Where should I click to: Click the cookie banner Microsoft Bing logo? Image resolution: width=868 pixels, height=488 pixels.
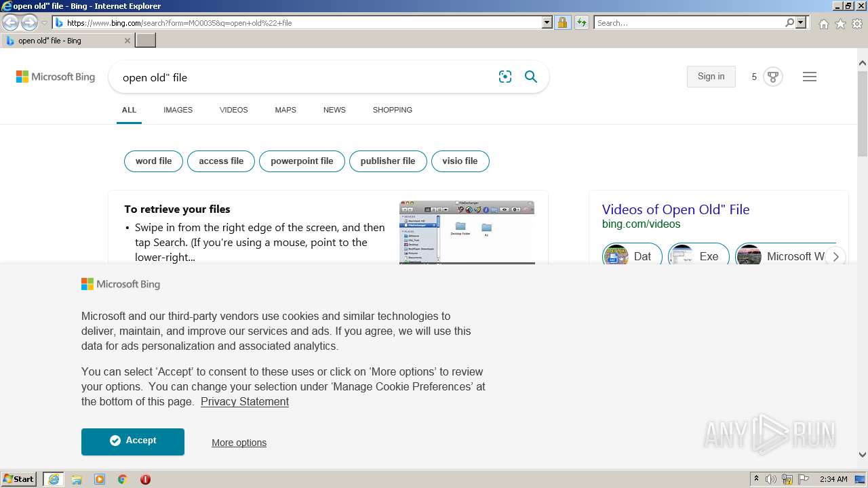pos(121,284)
